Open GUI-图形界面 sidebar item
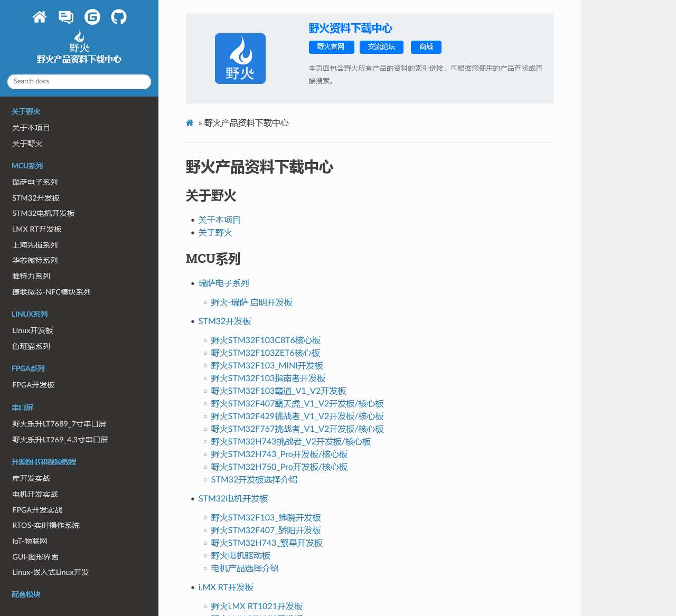 tap(35, 557)
